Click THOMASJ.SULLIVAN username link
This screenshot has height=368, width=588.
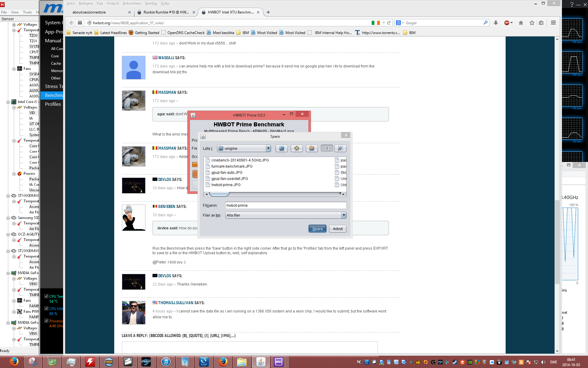(x=175, y=303)
